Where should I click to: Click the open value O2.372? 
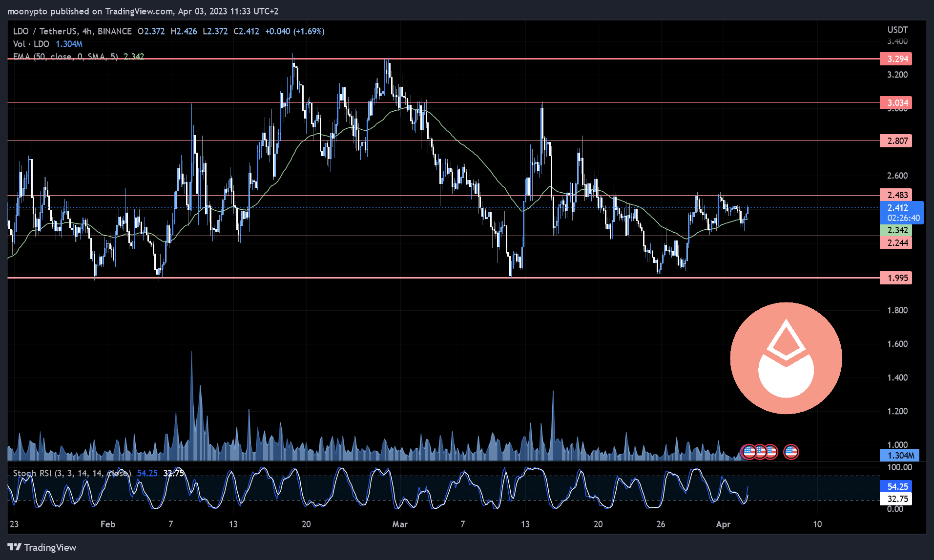coord(151,31)
